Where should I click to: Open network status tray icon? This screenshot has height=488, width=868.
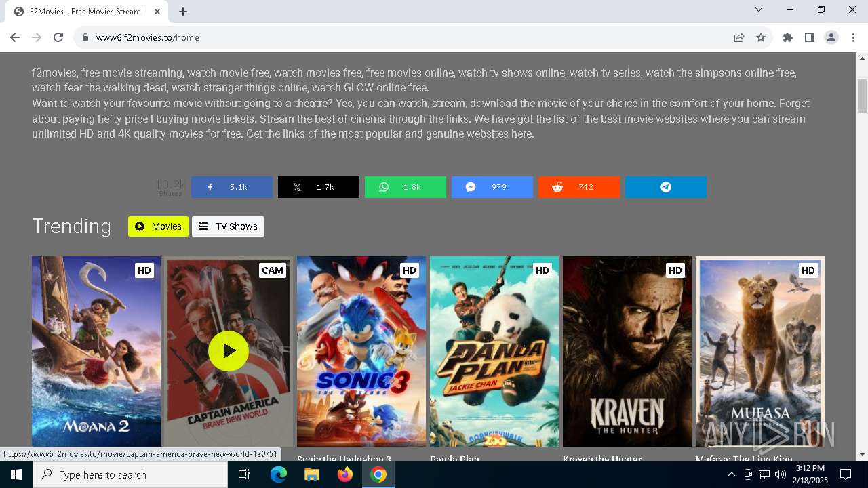click(764, 474)
